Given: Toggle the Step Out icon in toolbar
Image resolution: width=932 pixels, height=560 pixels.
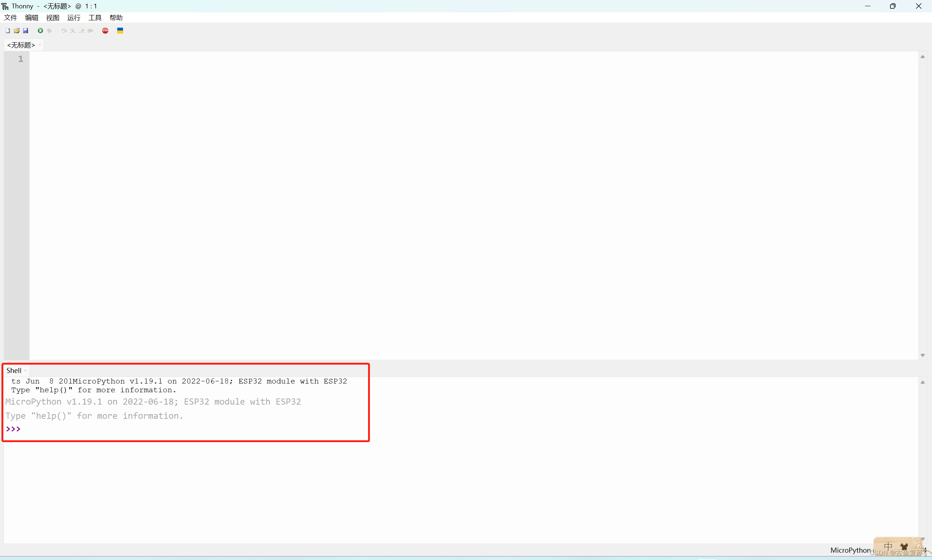Looking at the screenshot, I should (82, 31).
